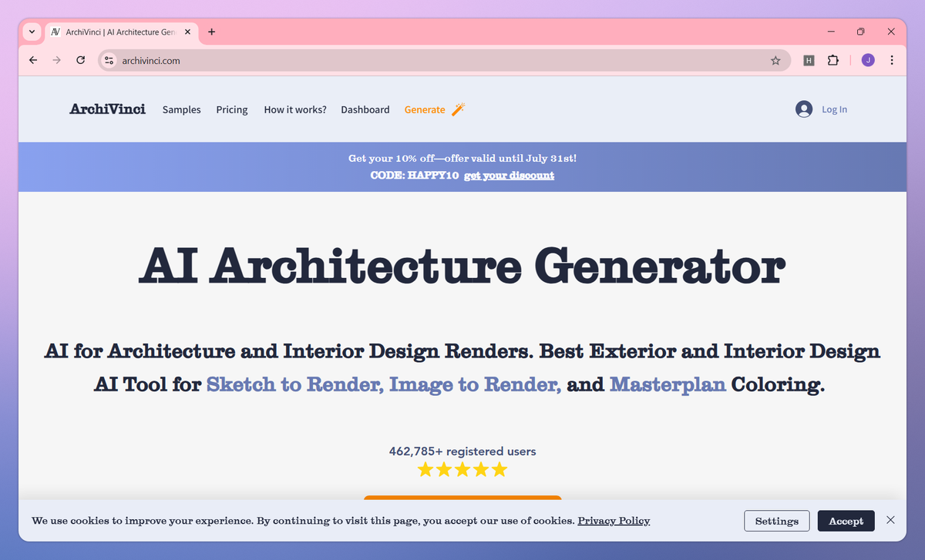
Task: Open Generate in the navigation
Action: click(425, 109)
